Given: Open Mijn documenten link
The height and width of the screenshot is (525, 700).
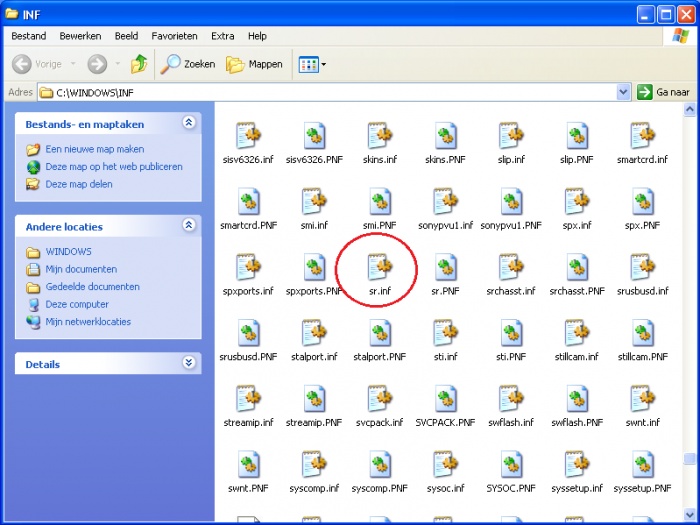Looking at the screenshot, I should (81, 269).
